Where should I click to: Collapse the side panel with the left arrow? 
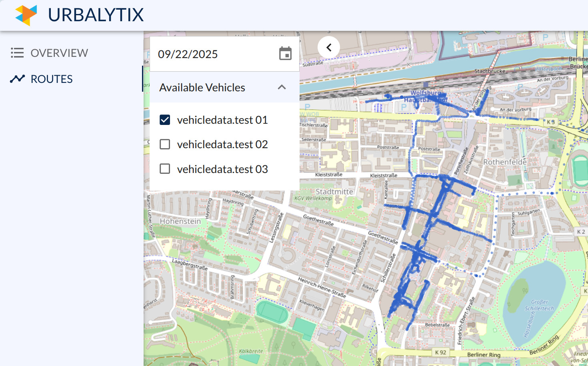(329, 47)
